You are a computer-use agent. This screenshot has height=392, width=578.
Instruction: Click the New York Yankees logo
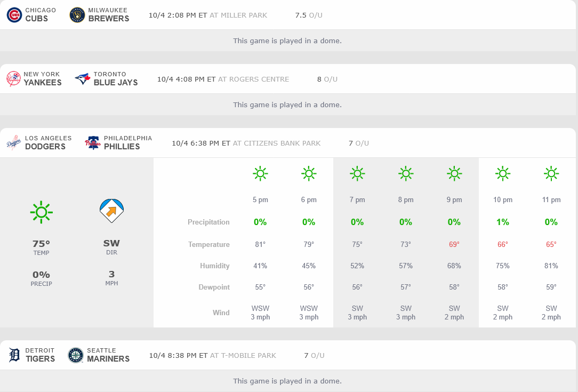13,79
